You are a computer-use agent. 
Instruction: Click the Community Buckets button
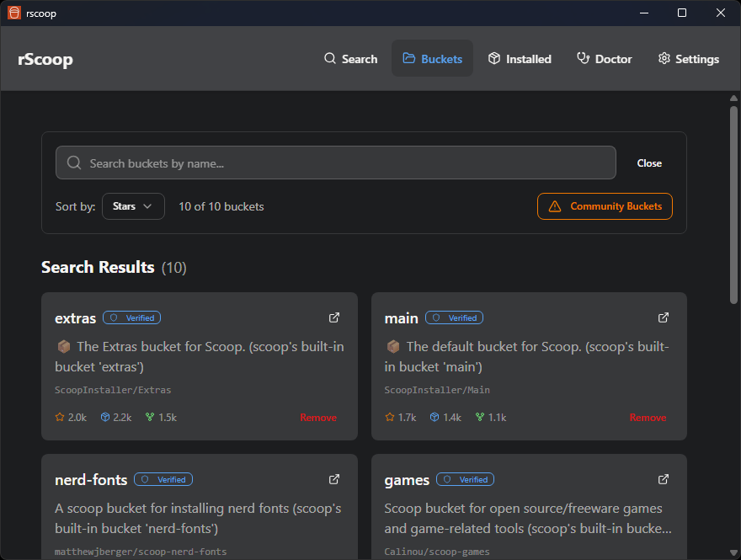(x=605, y=206)
